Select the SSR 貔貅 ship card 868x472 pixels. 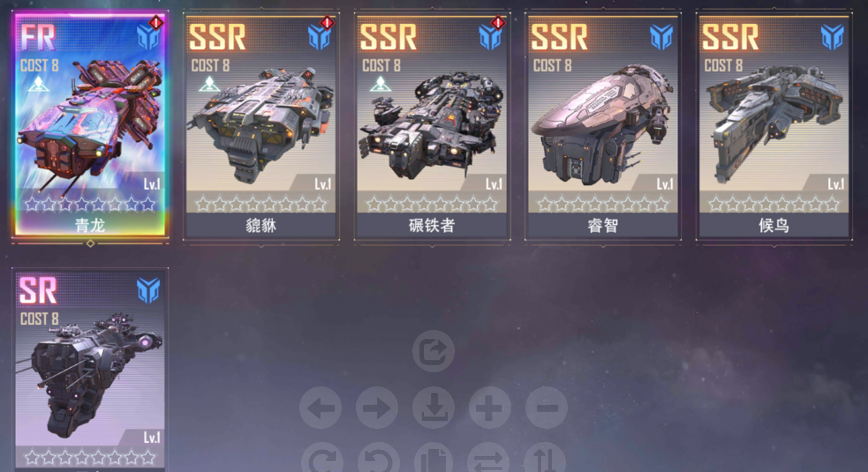(261, 126)
